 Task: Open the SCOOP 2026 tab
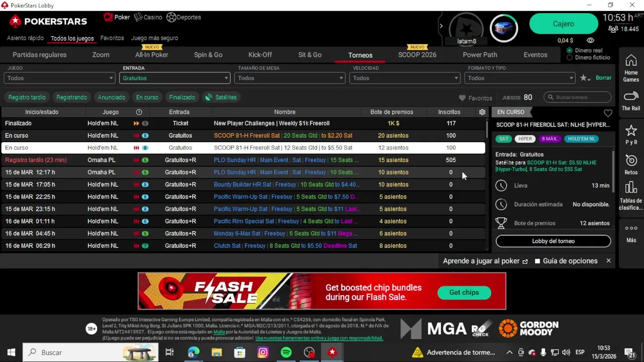pyautogui.click(x=417, y=55)
